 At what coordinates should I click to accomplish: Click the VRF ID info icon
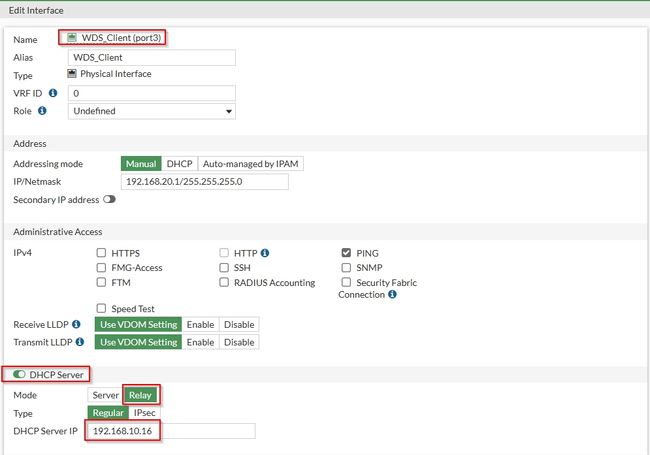click(53, 93)
